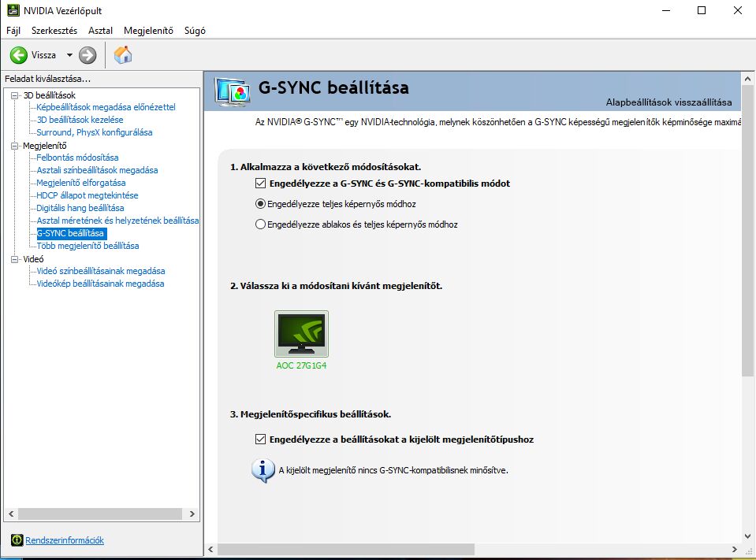The width and height of the screenshot is (756, 560).
Task: Open Videókép beállításainak megadása
Action: tap(100, 283)
